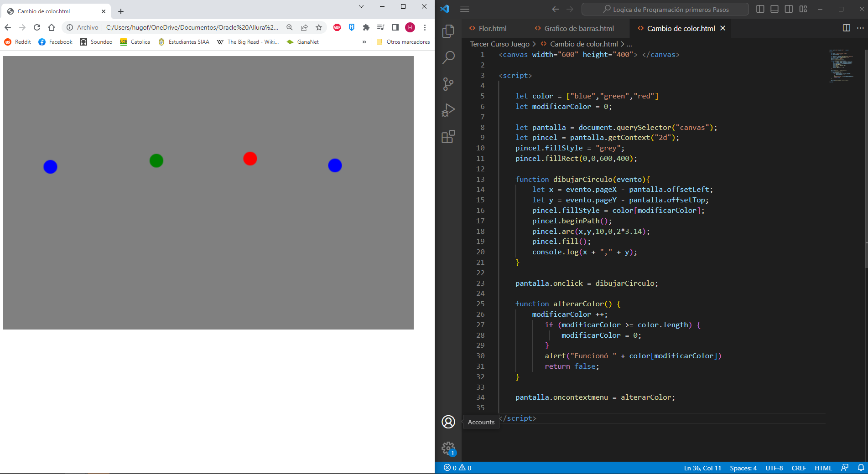This screenshot has height=474, width=868.
Task: Click the Chrome address bar URL
Action: click(x=192, y=27)
